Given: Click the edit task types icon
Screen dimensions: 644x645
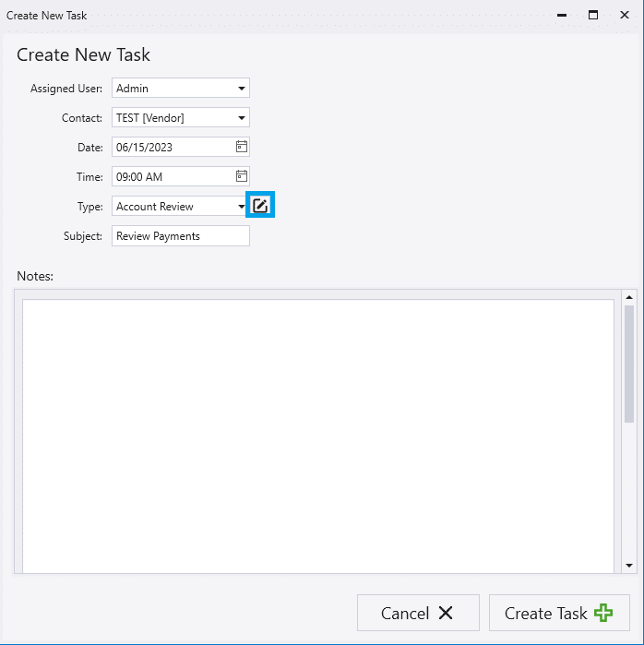Looking at the screenshot, I should [260, 206].
